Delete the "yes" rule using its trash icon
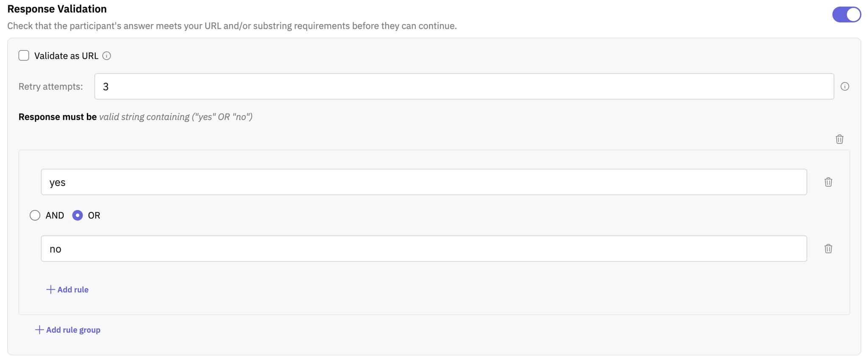Screen dimensions: 868x362 tap(828, 182)
